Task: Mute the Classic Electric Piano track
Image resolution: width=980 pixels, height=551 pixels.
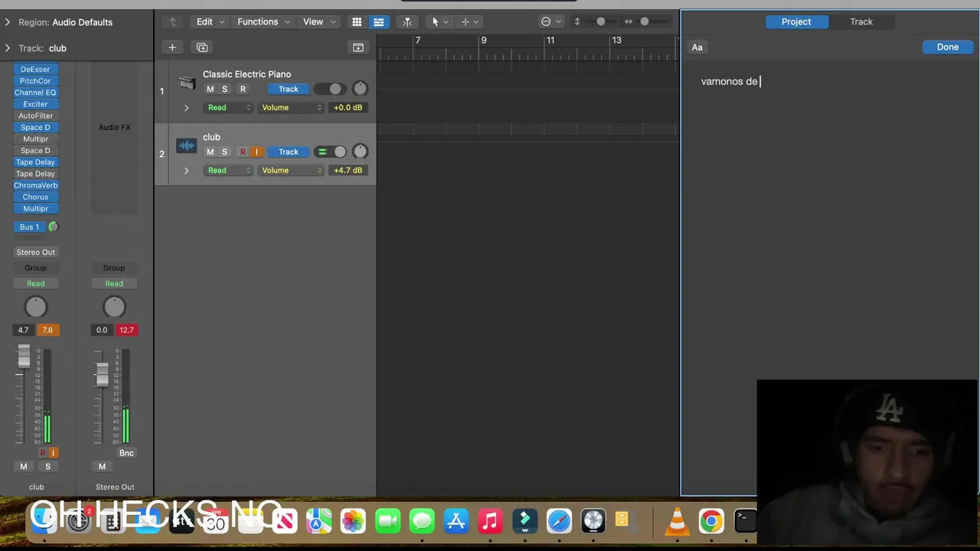Action: tap(210, 89)
